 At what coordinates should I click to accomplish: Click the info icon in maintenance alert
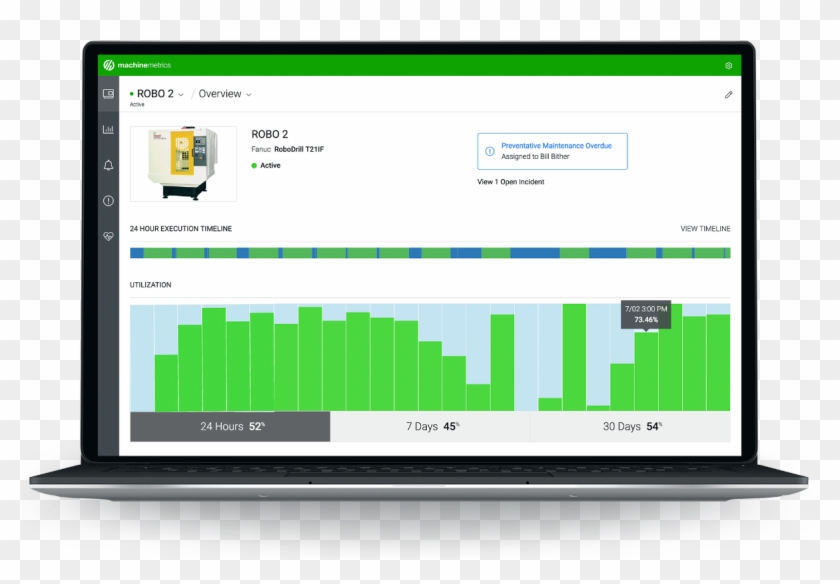[x=490, y=151]
